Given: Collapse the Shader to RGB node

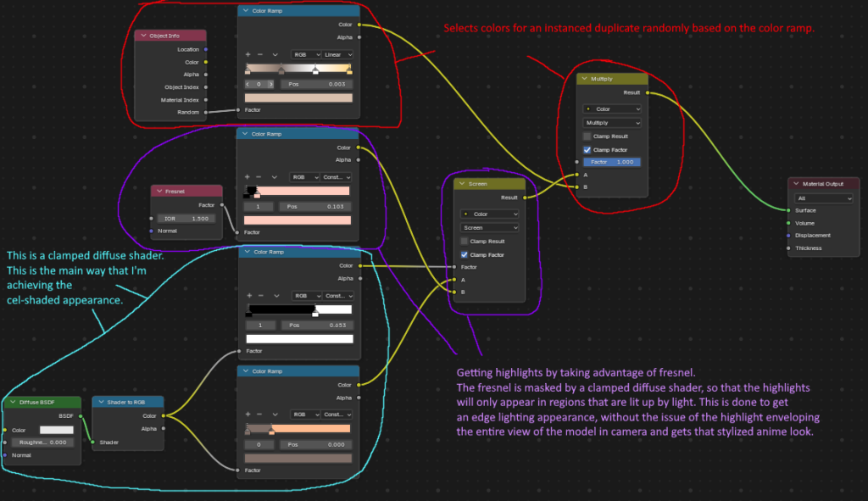Looking at the screenshot, I should 99,402.
